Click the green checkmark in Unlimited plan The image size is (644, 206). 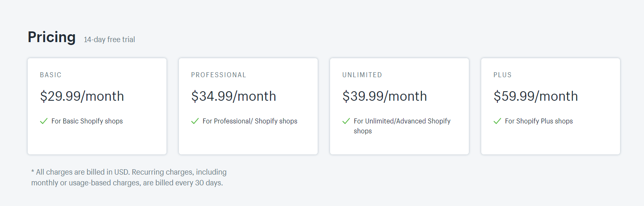point(346,121)
